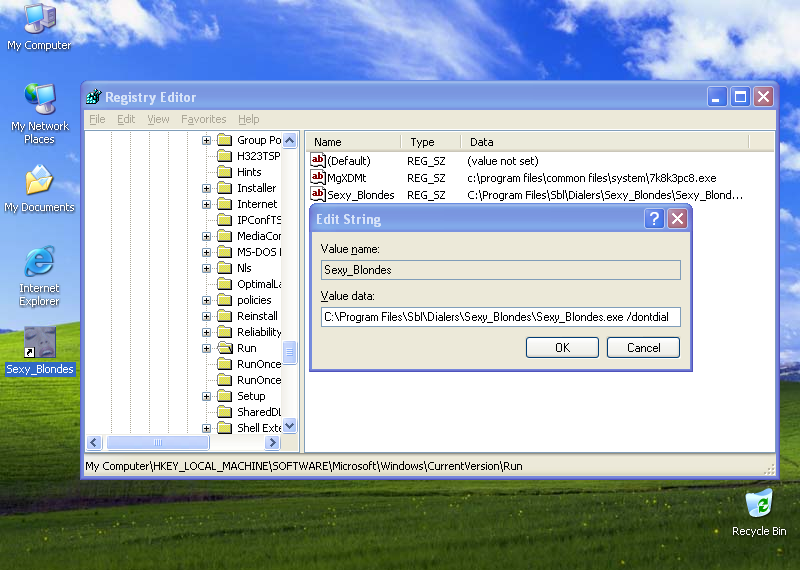
Task: Expand the MediaCon tree node
Action: (x=206, y=236)
